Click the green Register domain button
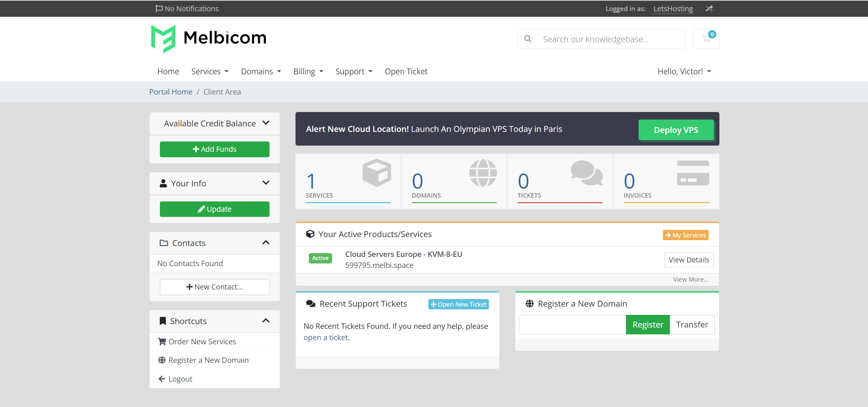 (x=648, y=324)
